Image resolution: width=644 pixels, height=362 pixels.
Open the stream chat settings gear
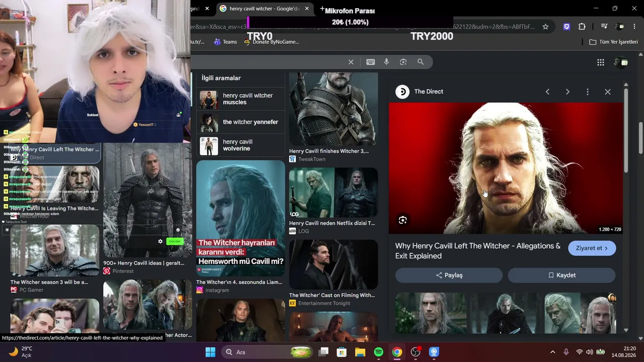pyautogui.click(x=160, y=241)
